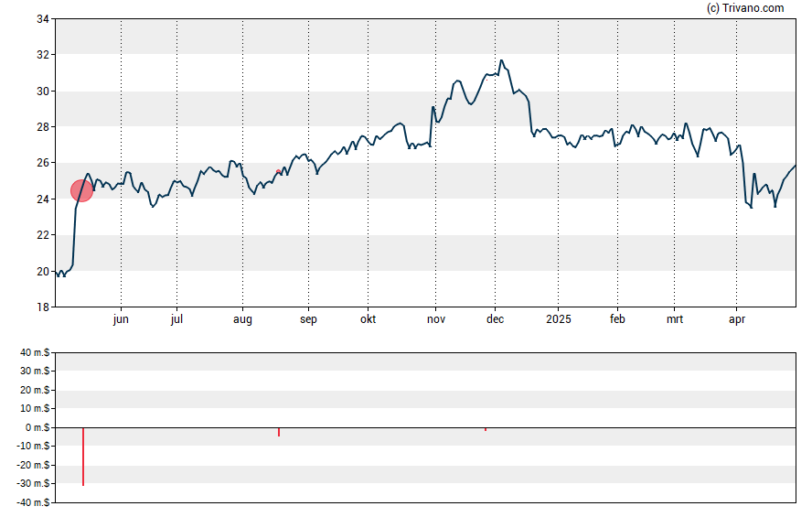Image resolution: width=812 pixels, height=517 pixels.
Task: Click the '-10 m.$' axis label
Action: (x=33, y=446)
